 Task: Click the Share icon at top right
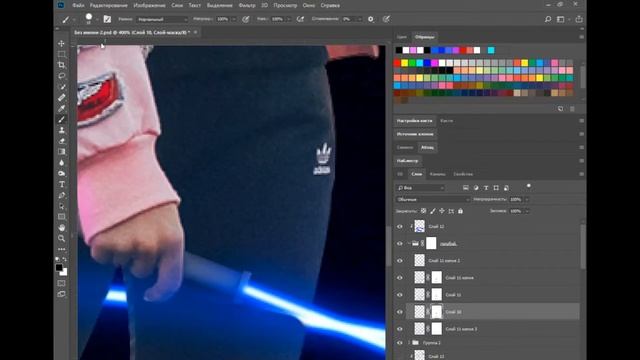579,19
